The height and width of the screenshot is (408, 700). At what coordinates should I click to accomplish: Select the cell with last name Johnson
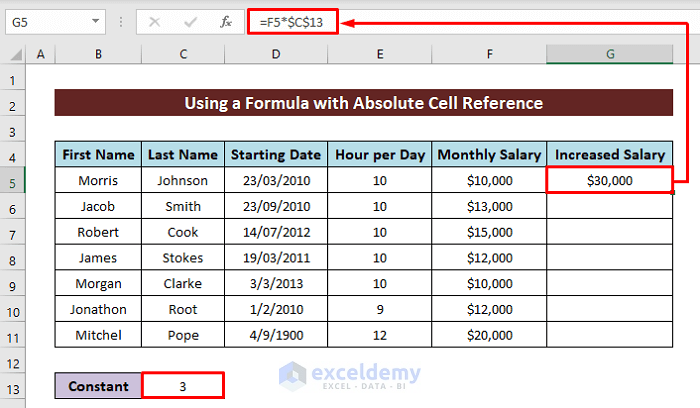pos(183,180)
